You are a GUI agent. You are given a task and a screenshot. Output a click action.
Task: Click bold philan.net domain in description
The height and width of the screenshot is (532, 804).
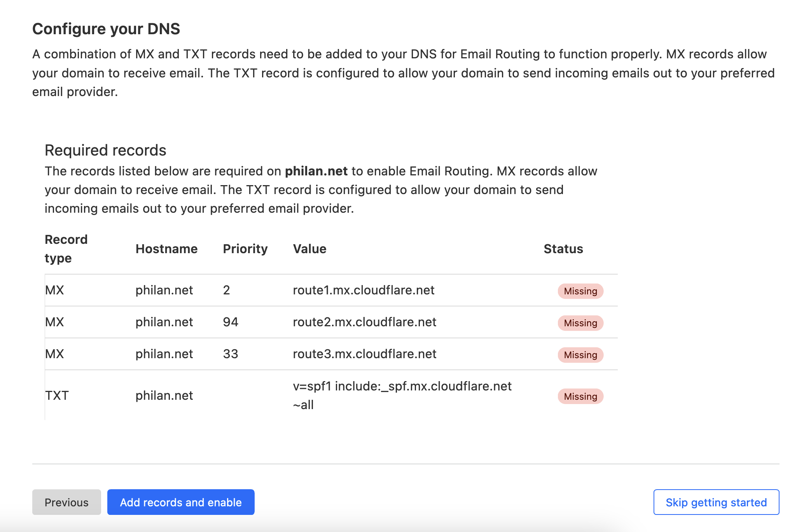(x=316, y=171)
